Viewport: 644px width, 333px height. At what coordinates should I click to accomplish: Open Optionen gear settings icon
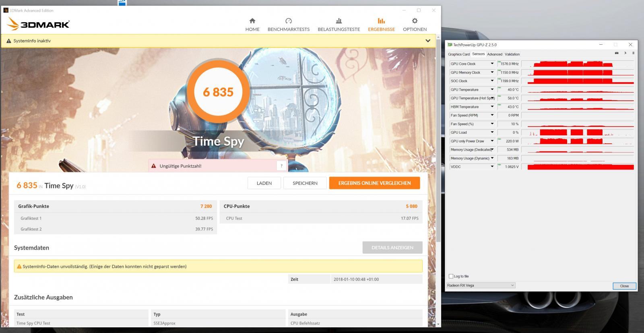[415, 21]
